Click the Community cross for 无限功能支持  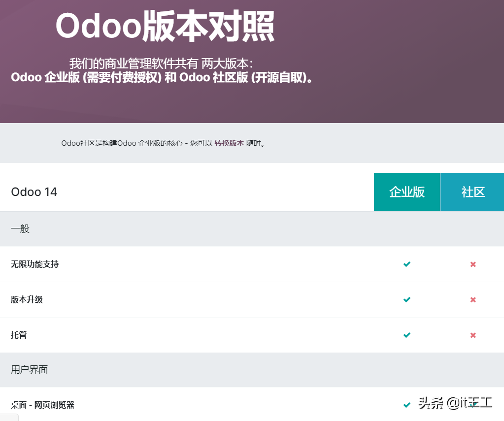click(473, 264)
